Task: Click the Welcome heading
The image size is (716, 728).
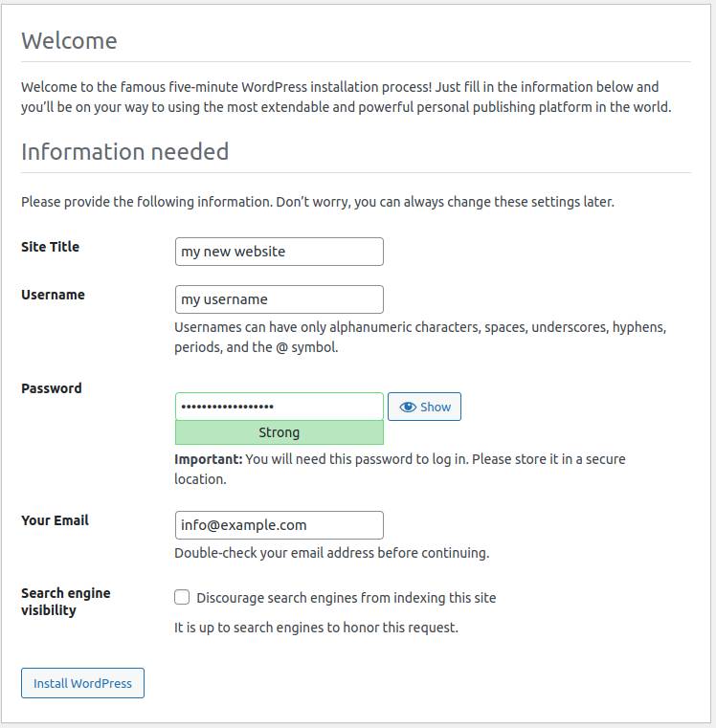Action: tap(69, 40)
